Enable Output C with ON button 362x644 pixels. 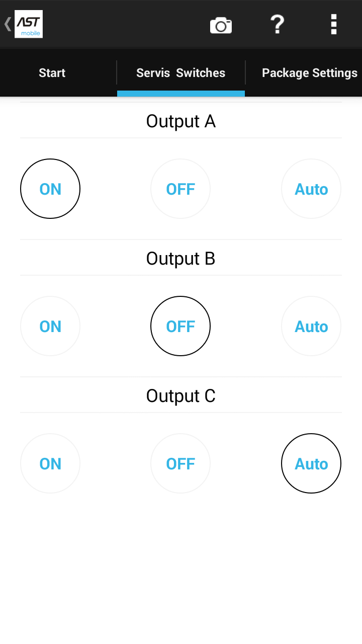[x=50, y=463]
